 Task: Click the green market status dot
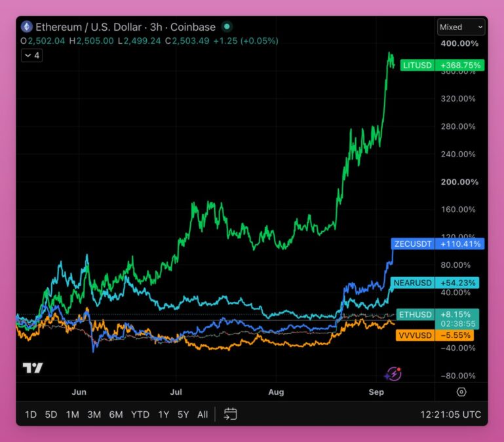click(x=227, y=27)
